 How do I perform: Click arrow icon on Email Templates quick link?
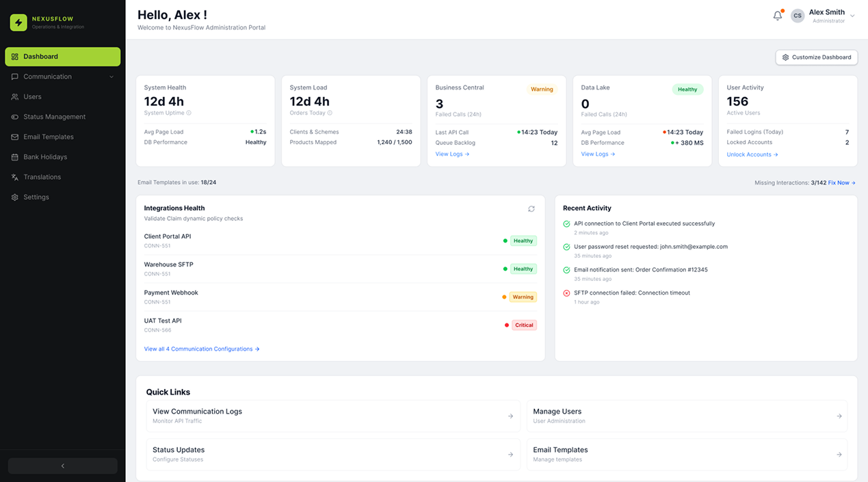pos(839,454)
